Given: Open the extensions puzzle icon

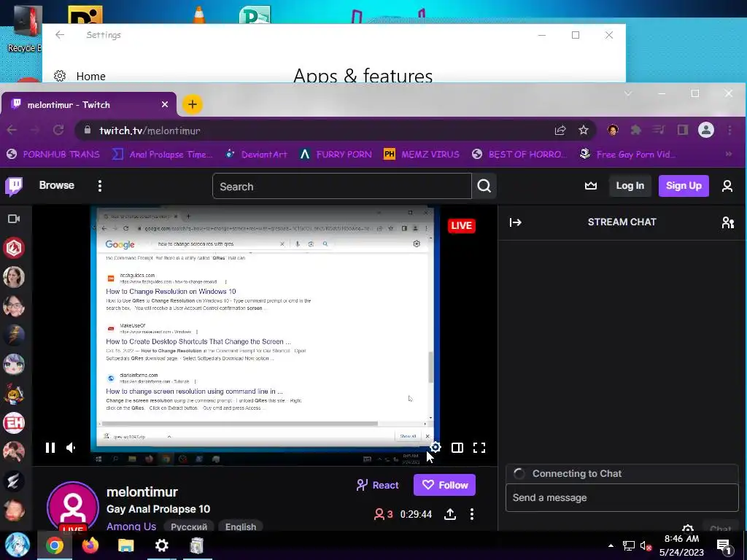Looking at the screenshot, I should 635,130.
